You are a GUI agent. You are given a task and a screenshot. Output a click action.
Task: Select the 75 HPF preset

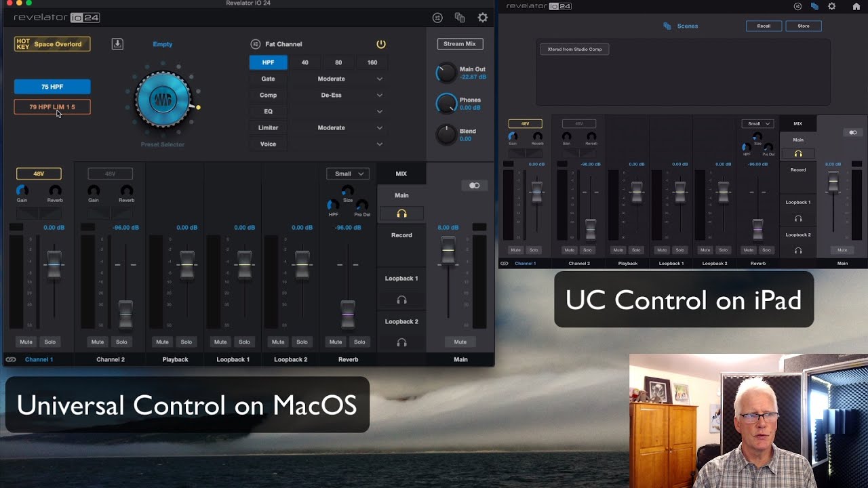[52, 87]
